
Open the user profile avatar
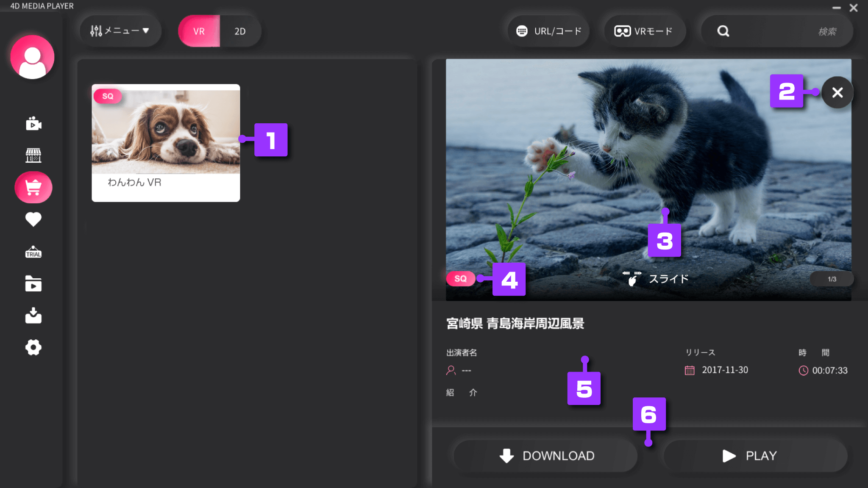pos(32,57)
